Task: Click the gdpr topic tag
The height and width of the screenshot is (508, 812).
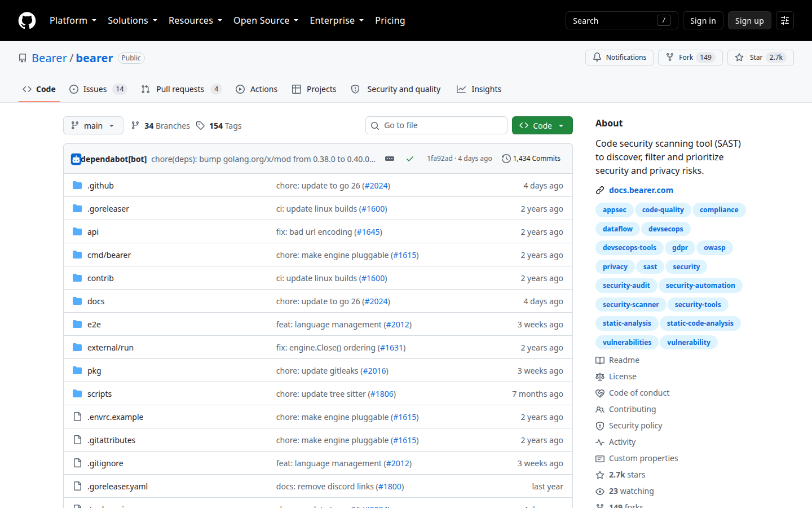Action: [x=679, y=248]
